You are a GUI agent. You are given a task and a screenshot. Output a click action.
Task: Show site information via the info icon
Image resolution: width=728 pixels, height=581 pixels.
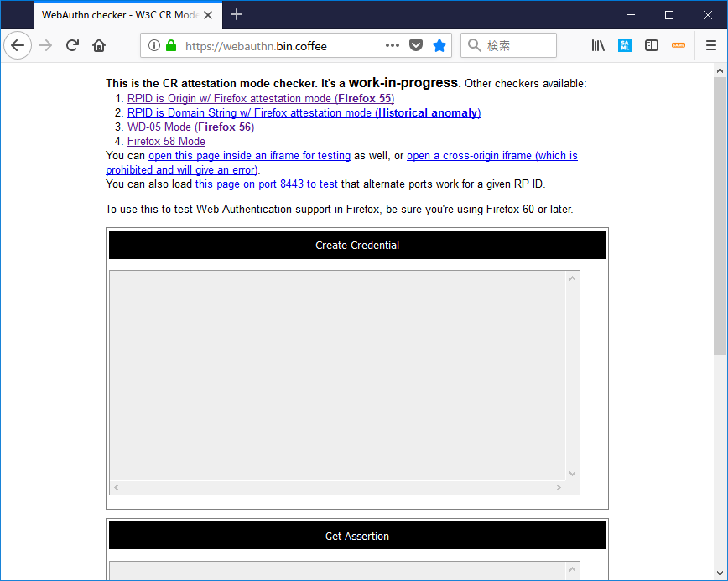[x=154, y=45]
